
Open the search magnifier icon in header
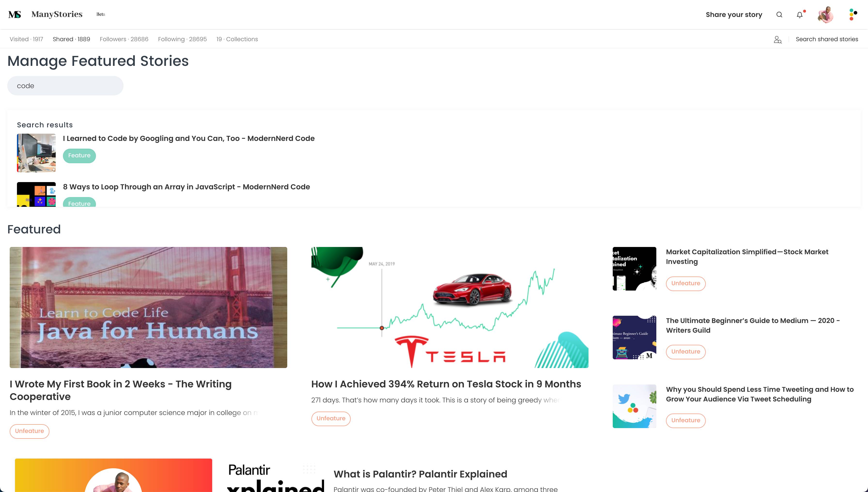pyautogui.click(x=779, y=15)
